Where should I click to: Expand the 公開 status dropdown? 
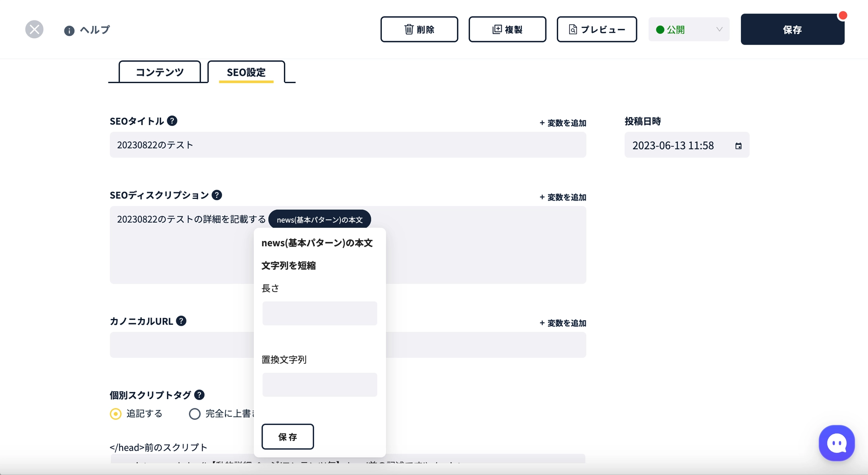pos(689,29)
